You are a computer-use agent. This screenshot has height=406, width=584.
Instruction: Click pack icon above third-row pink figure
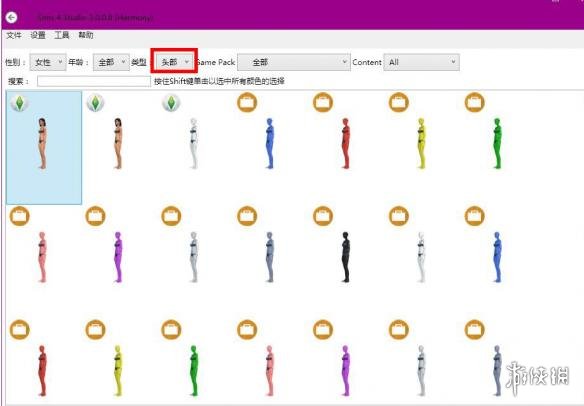point(247,330)
